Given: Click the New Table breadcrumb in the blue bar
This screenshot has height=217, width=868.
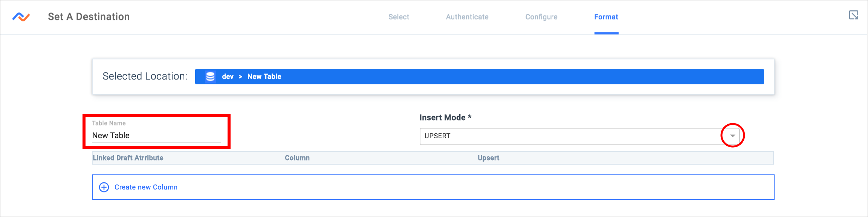Looking at the screenshot, I should pos(264,76).
